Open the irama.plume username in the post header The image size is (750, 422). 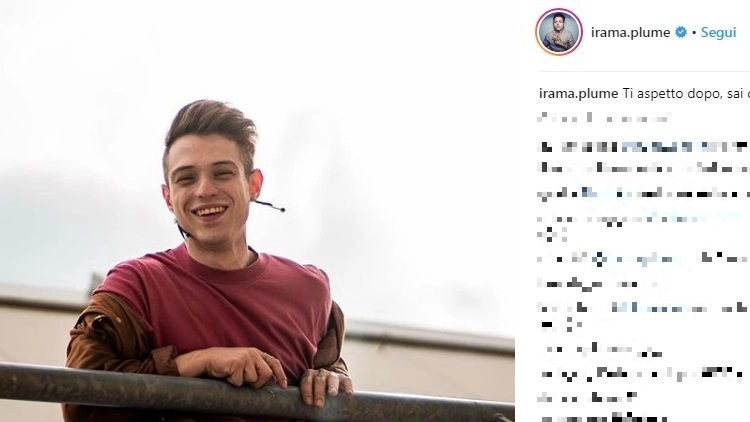630,33
